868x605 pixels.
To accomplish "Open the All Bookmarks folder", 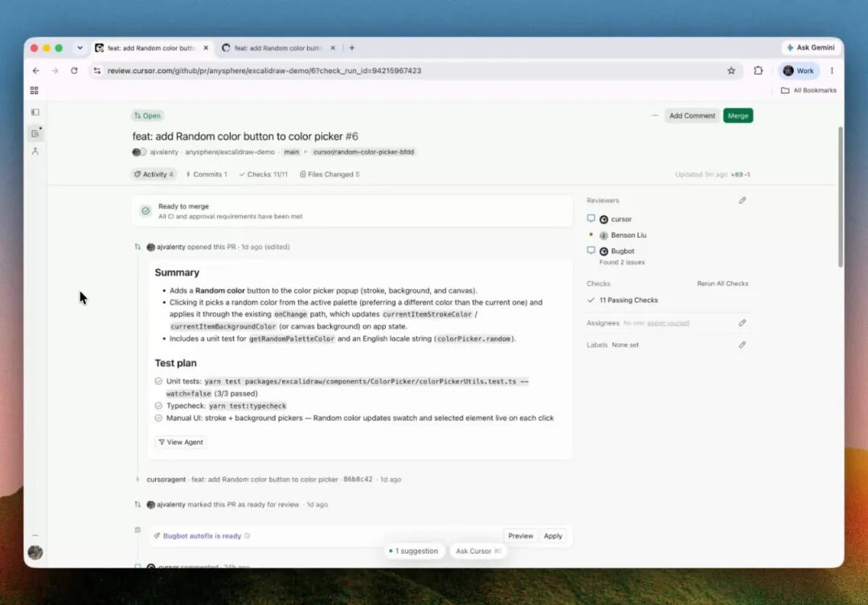I will click(809, 90).
